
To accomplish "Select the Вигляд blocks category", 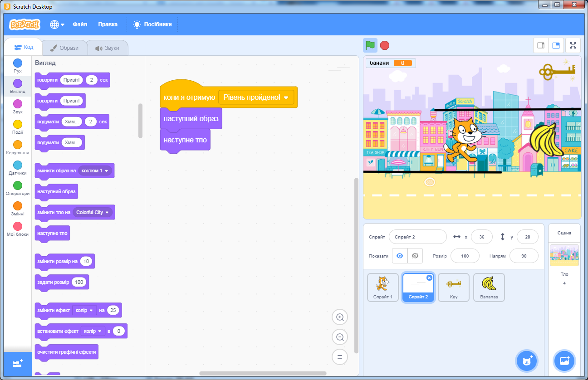I will pyautogui.click(x=18, y=86).
